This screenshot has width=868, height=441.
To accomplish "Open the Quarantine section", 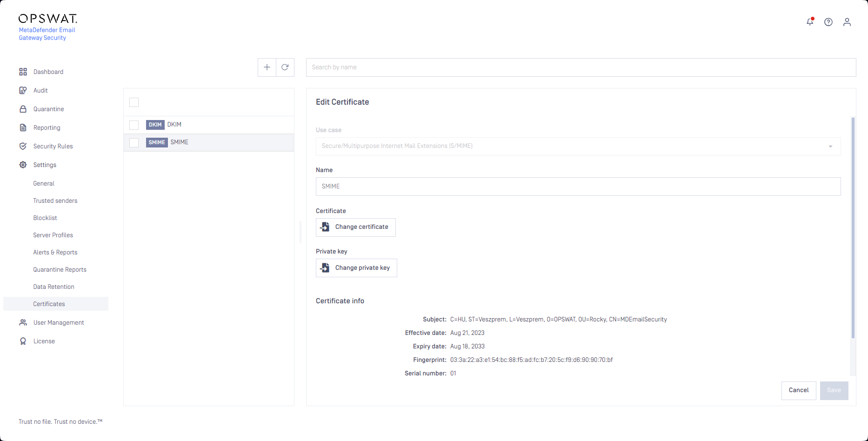I will 49,109.
